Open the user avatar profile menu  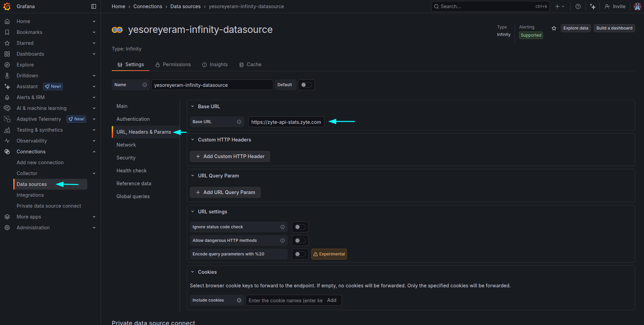point(637,6)
